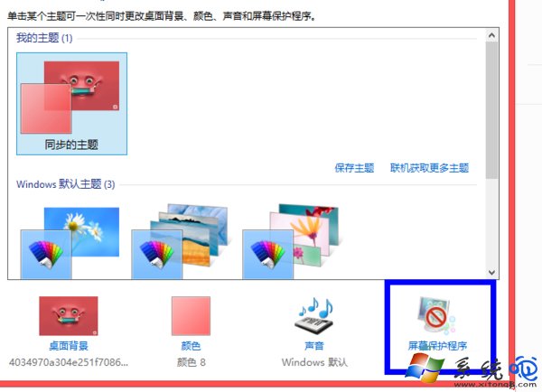Image resolution: width=542 pixels, height=392 pixels.
Task: Open the 桌面背景 desktop background icon
Action: click(69, 316)
